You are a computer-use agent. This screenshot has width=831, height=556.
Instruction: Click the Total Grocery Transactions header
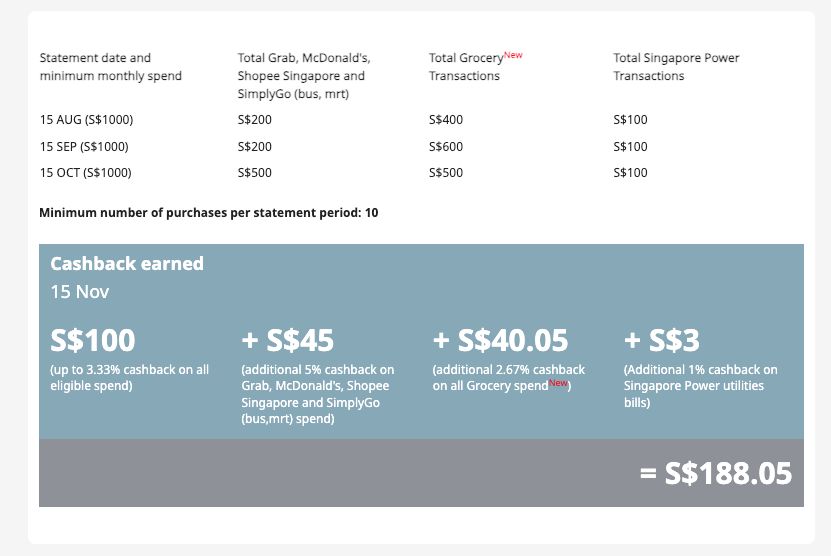[475, 67]
